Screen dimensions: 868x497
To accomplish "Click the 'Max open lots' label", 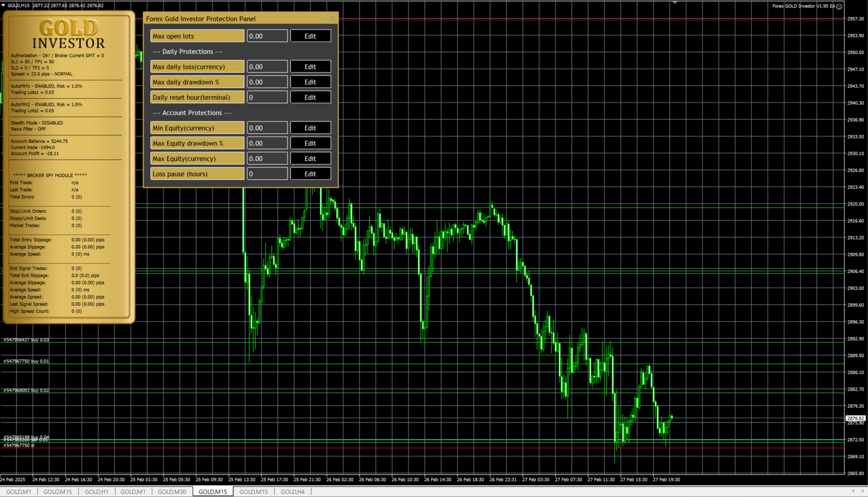I will coord(197,36).
